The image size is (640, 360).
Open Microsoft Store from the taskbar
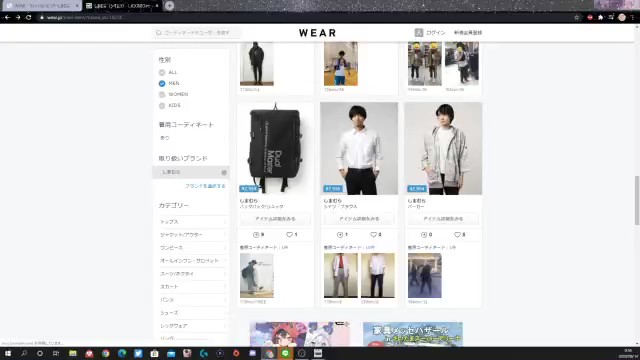pos(154,353)
